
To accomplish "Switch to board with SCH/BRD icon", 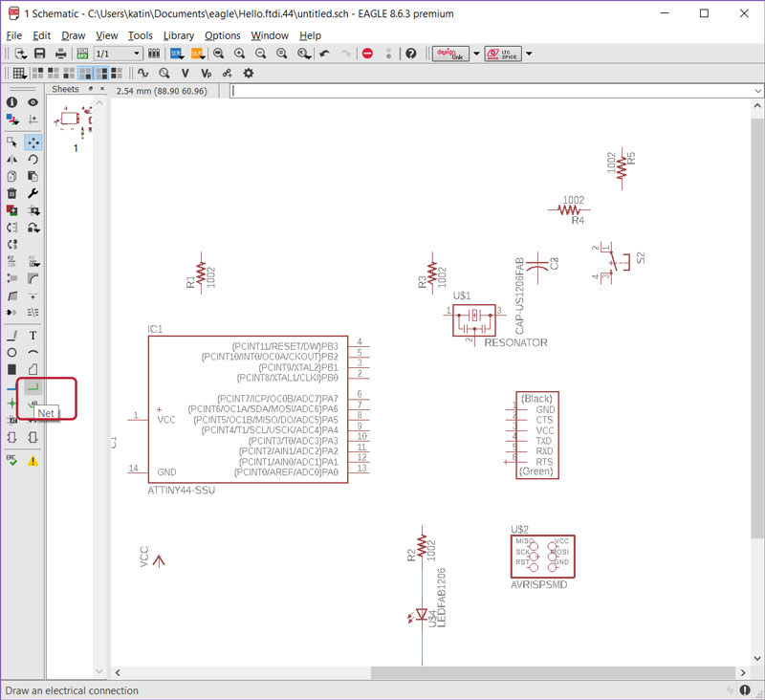I will 82,54.
